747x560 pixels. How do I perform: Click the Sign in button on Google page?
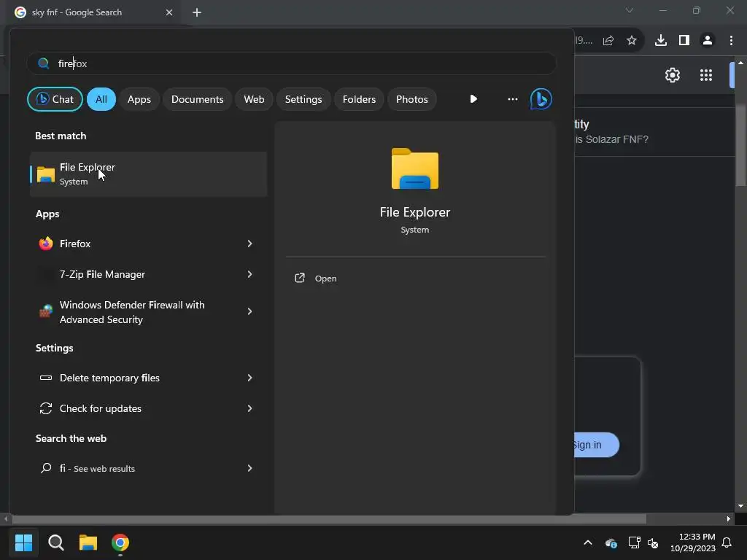click(597, 445)
